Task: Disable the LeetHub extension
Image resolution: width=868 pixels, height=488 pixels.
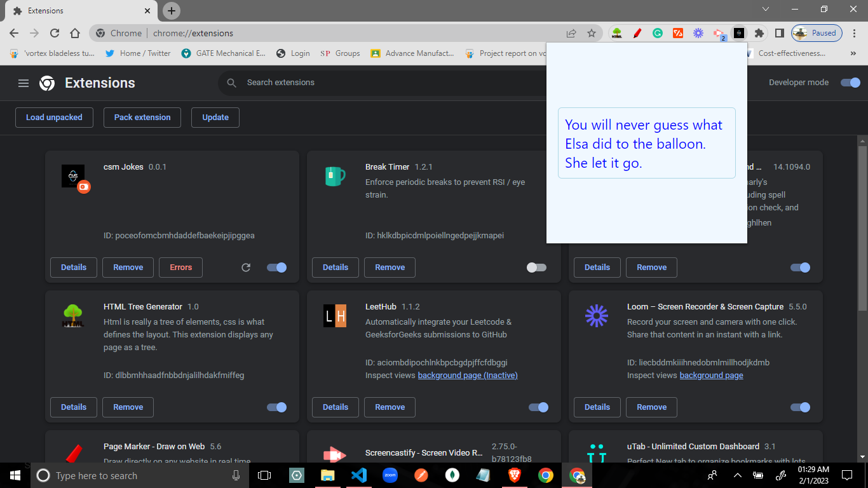Action: click(x=538, y=407)
